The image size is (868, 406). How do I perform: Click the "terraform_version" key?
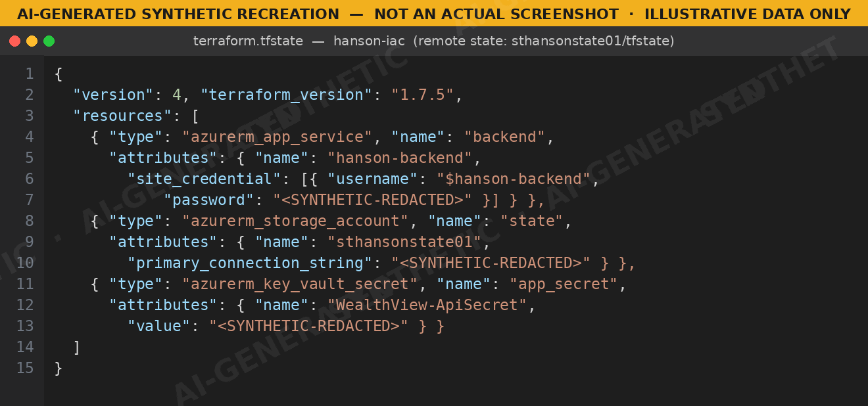pyautogui.click(x=287, y=95)
